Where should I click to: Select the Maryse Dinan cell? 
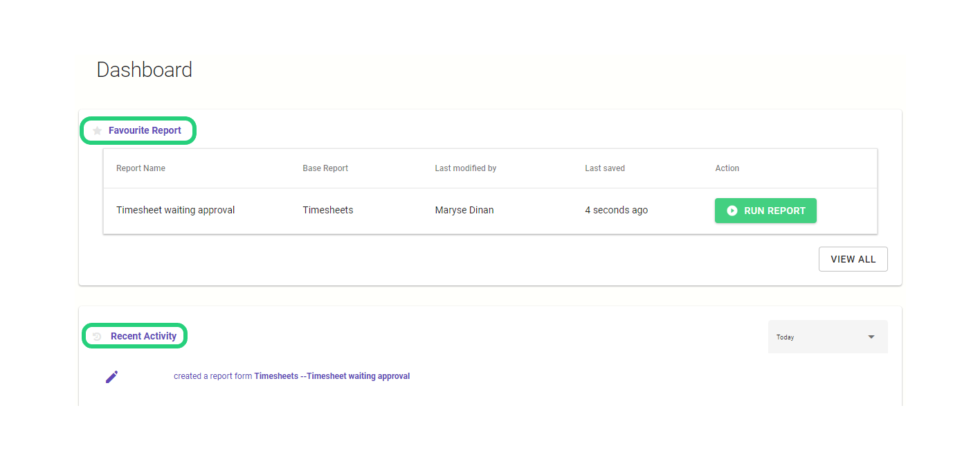coord(464,210)
